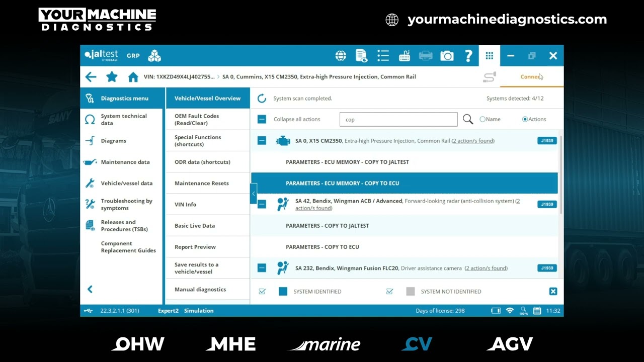644x362 pixels.
Task: Open Special Functions (shortcuts)
Action: [208, 141]
